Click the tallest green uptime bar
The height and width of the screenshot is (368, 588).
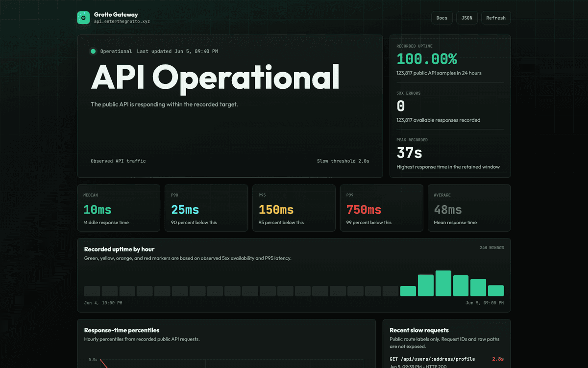[x=443, y=283]
